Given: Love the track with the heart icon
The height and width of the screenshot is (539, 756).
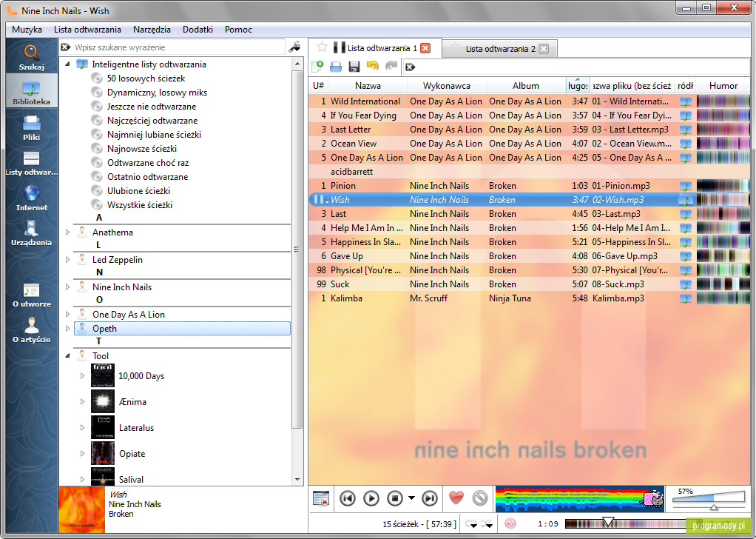Looking at the screenshot, I should (x=456, y=498).
